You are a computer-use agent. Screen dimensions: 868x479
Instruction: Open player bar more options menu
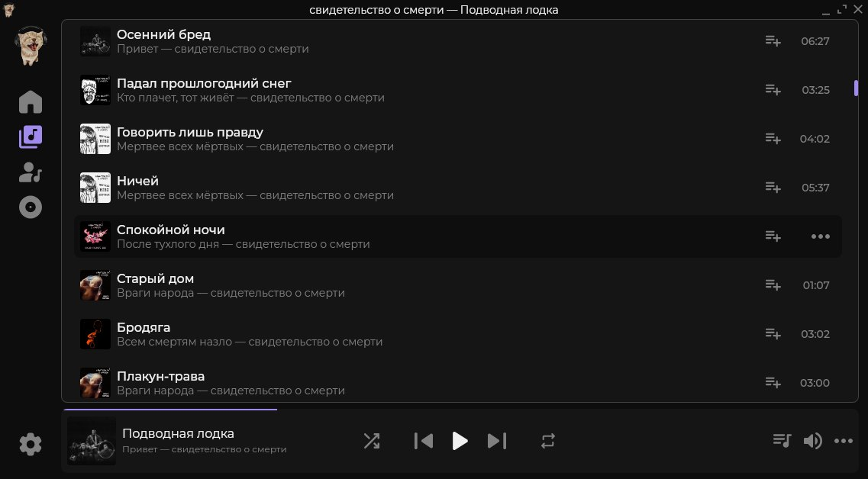click(x=843, y=441)
